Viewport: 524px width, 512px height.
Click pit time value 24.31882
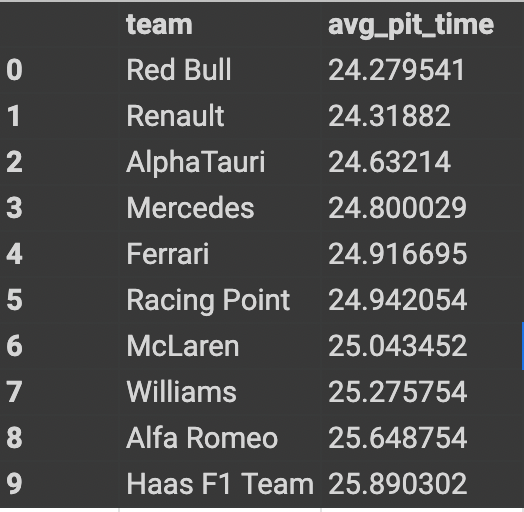(x=389, y=116)
